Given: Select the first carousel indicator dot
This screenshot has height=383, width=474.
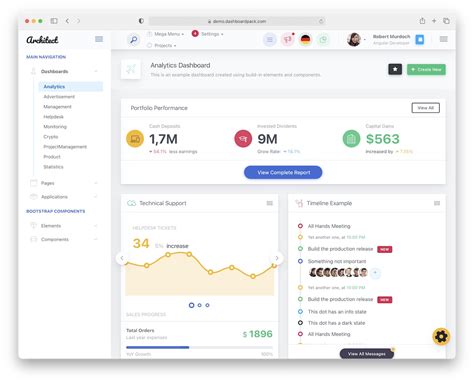Looking at the screenshot, I should [191, 305].
